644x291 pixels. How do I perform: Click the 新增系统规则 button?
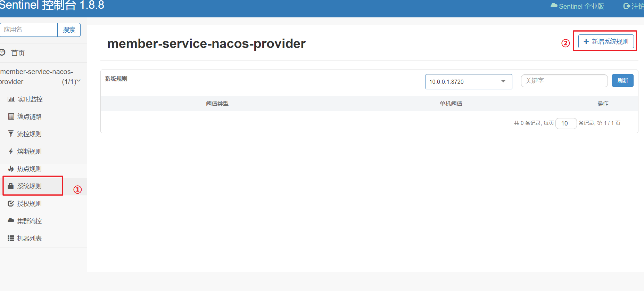click(606, 41)
